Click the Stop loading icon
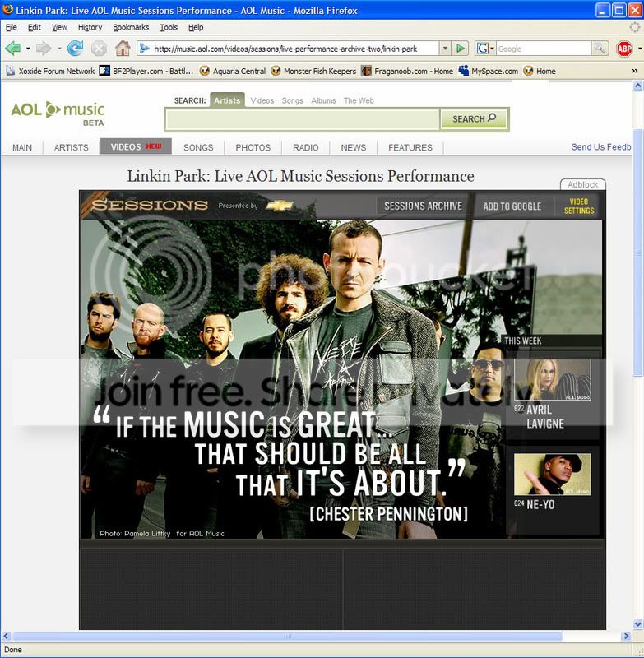The width and height of the screenshot is (644, 658). point(99,49)
